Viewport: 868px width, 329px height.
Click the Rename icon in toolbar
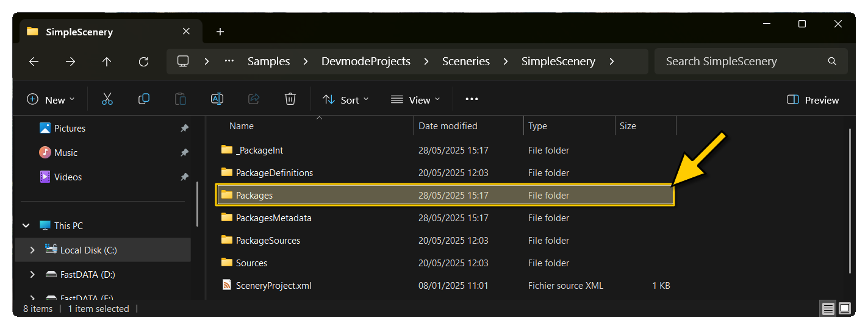tap(217, 99)
